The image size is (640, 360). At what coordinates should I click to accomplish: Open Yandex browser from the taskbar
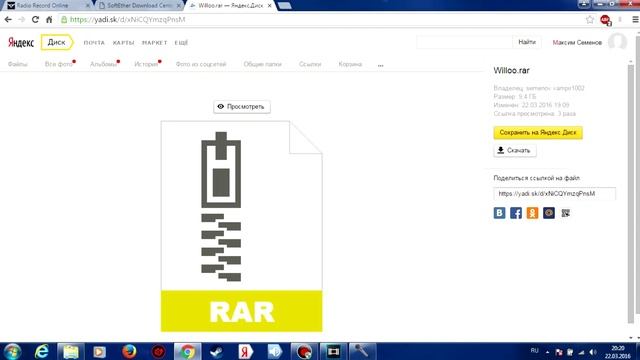[245, 351]
